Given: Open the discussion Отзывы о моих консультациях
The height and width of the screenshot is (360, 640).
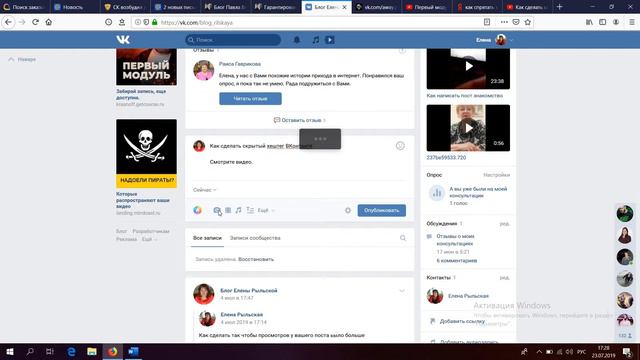Looking at the screenshot, I should [455, 240].
